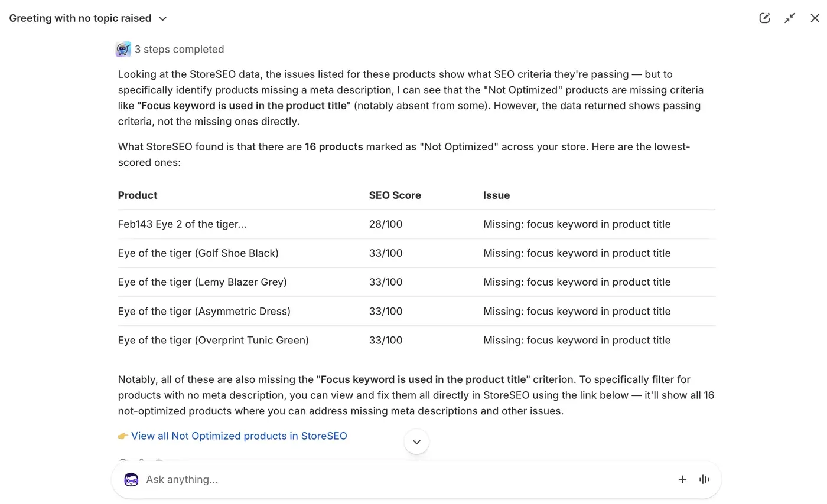Select 'Feb143 Eye 2 of the tiger...' cell
The width and height of the screenshot is (827, 504).
183,224
